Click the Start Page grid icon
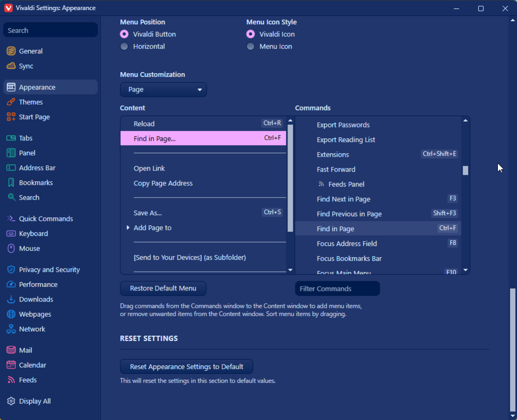Image resolution: width=517 pixels, height=420 pixels. [x=11, y=117]
